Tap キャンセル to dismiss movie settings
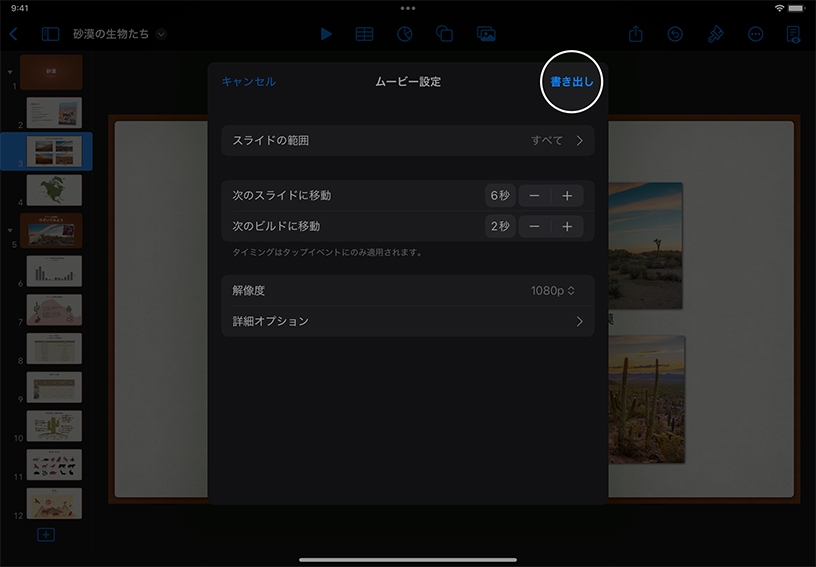Screen dimensions: 816x567 tap(248, 82)
